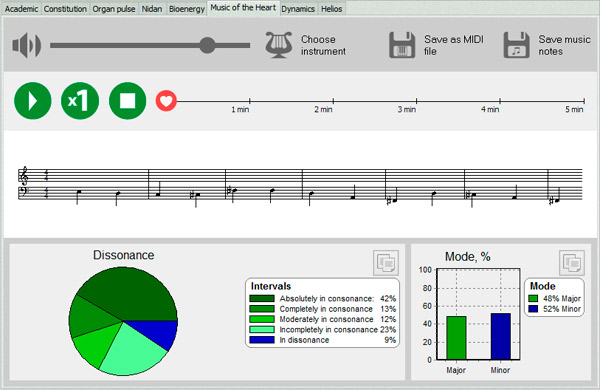Screen dimensions: 600x390
Task: Click the 'Mode, %' chart title
Action: pos(468,257)
